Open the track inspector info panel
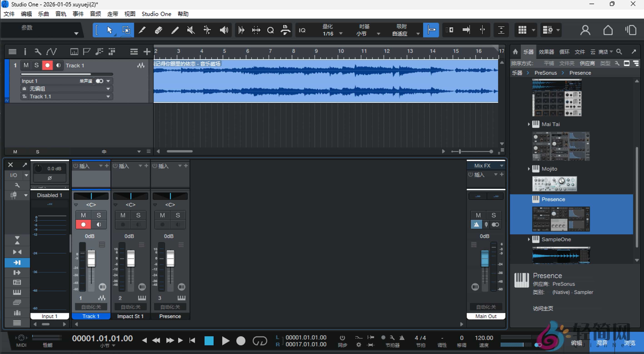The image size is (644, 354). click(25, 52)
